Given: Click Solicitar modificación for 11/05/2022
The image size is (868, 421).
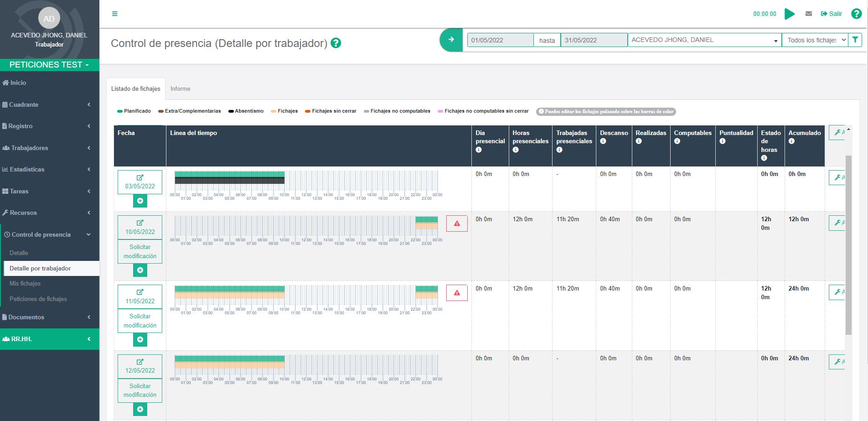Looking at the screenshot, I should [x=140, y=321].
